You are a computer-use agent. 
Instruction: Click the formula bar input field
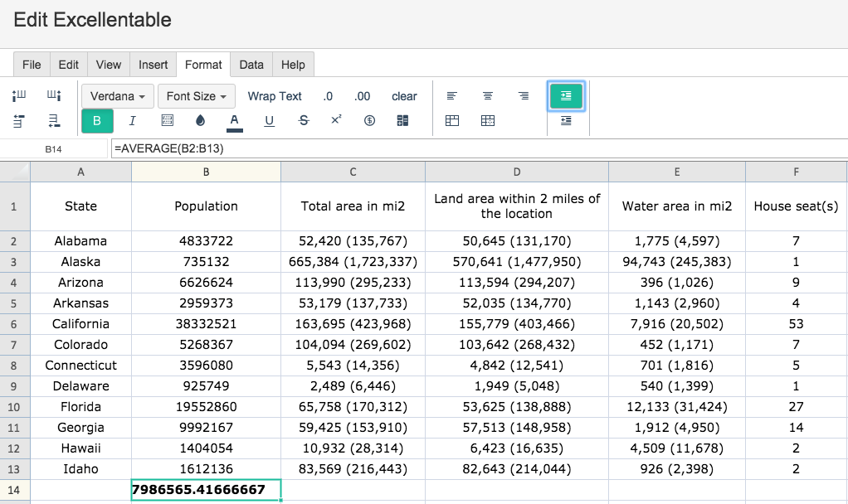(x=479, y=148)
